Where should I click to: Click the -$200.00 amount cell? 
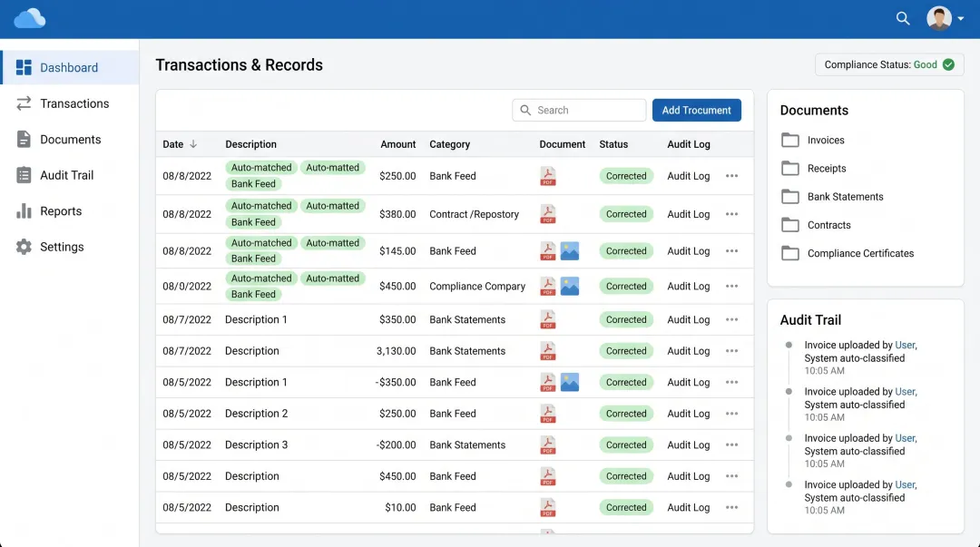tap(396, 445)
